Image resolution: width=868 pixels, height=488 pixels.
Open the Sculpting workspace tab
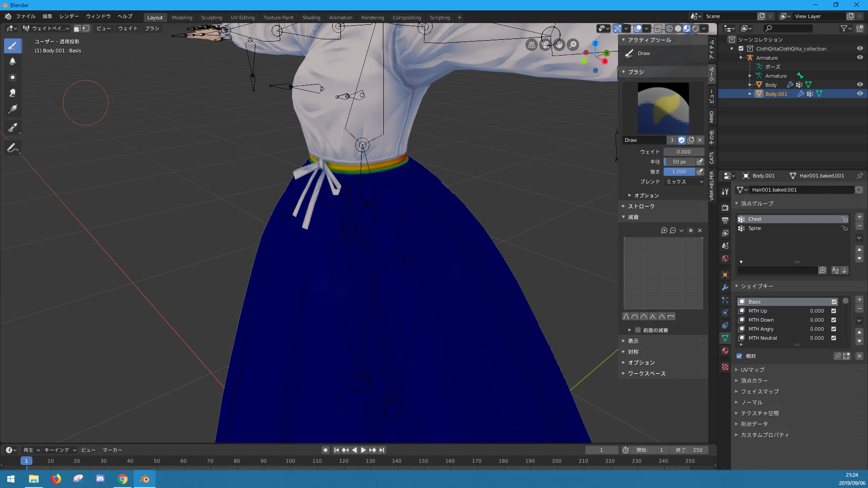coord(211,18)
